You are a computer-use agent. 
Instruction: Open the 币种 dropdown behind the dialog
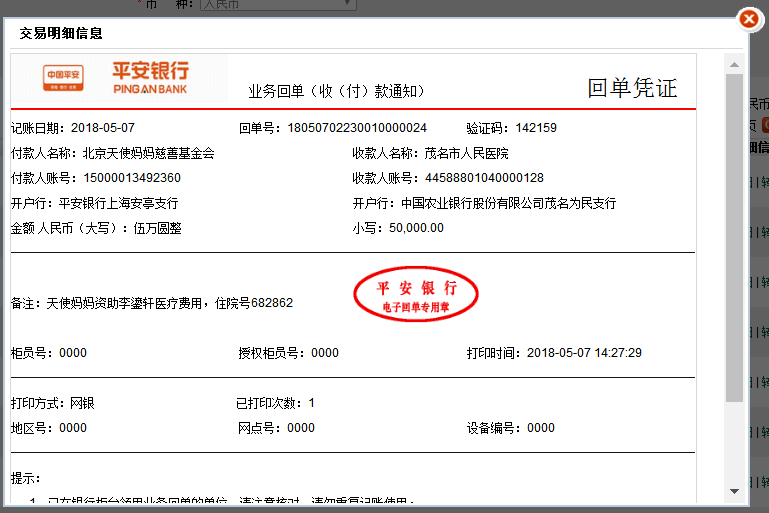(278, 4)
